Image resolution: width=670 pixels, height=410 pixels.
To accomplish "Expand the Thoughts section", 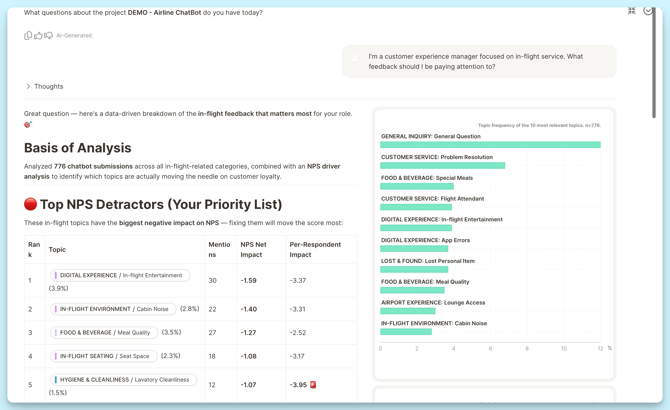I will pyautogui.click(x=44, y=87).
